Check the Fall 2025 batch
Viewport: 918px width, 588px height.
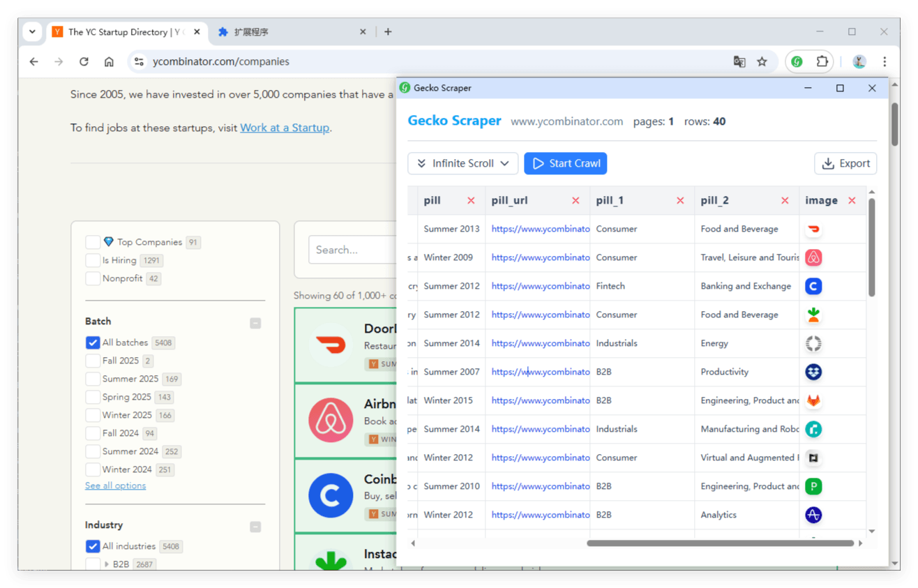pyautogui.click(x=93, y=361)
